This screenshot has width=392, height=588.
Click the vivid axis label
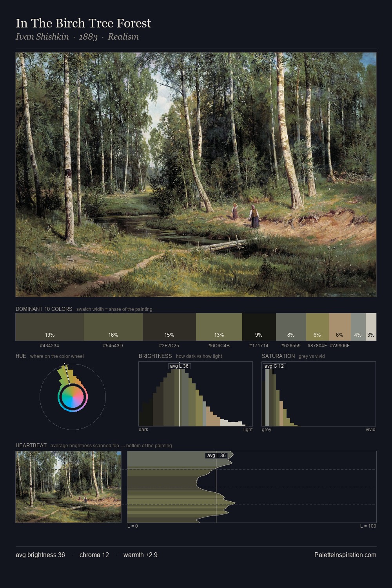point(370,430)
